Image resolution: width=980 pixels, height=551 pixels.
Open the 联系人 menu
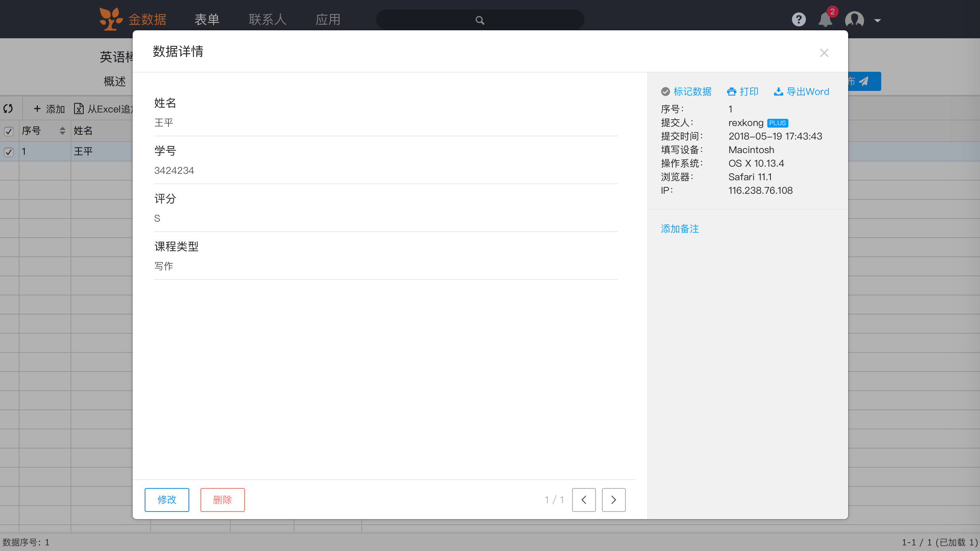(x=268, y=20)
